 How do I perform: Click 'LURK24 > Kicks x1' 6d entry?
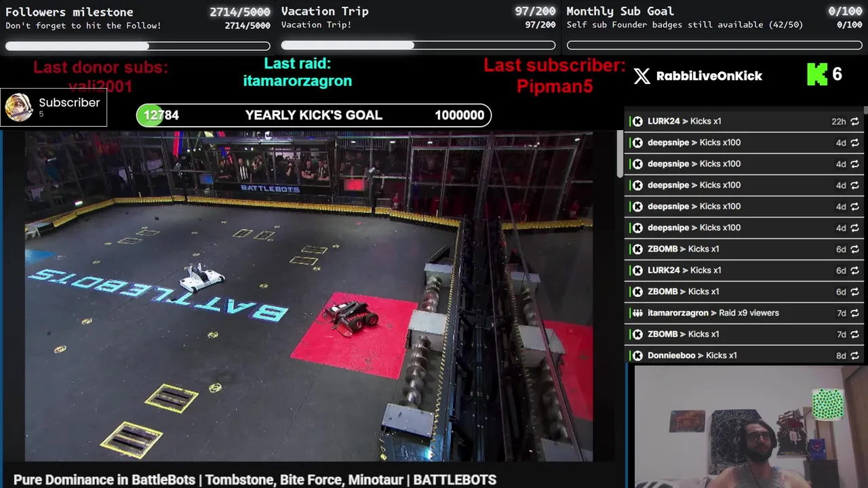pyautogui.click(x=744, y=270)
